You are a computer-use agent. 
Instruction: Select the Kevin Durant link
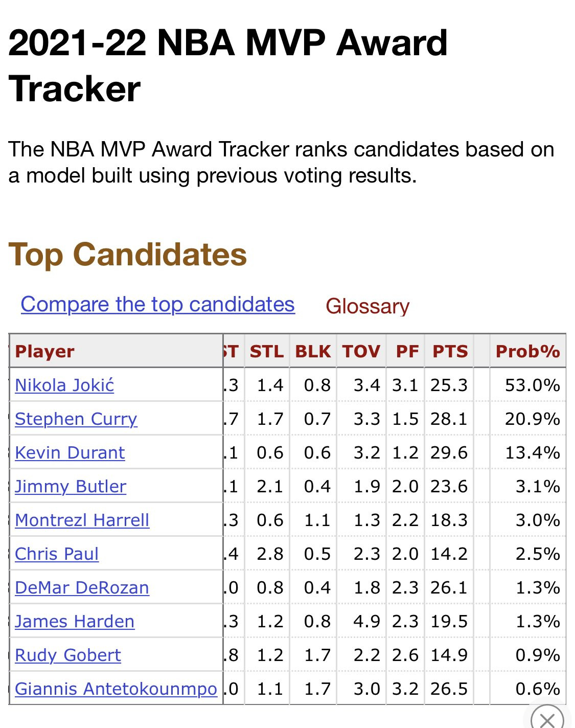coord(70,452)
